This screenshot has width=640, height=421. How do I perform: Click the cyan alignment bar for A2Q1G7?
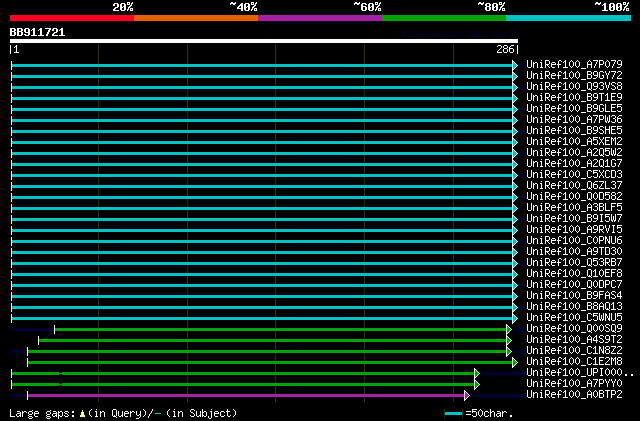tap(262, 165)
